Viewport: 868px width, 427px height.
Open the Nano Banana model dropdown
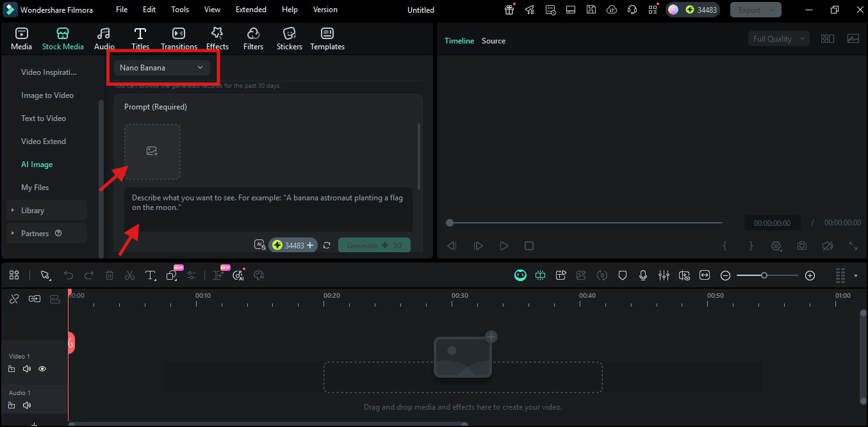tap(161, 67)
